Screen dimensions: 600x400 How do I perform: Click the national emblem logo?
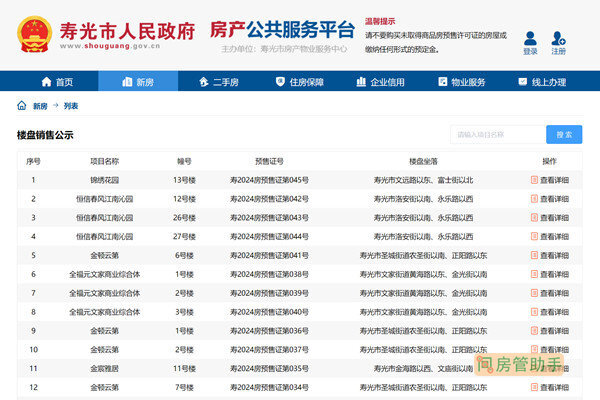(34, 34)
